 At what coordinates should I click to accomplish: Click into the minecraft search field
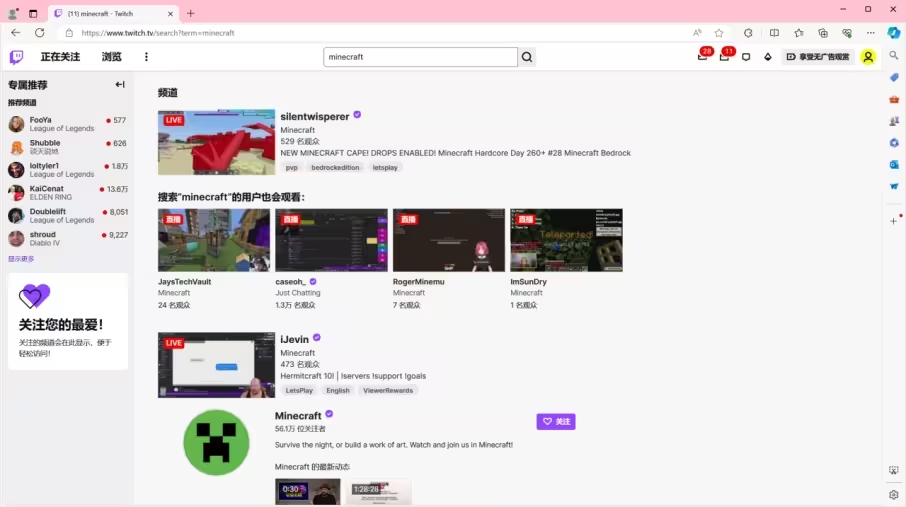[420, 57]
